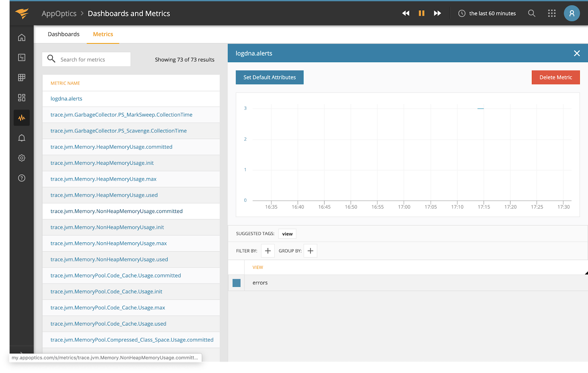The width and height of the screenshot is (588, 373).
Task: Click the Set Default Attributes button
Action: pos(270,77)
